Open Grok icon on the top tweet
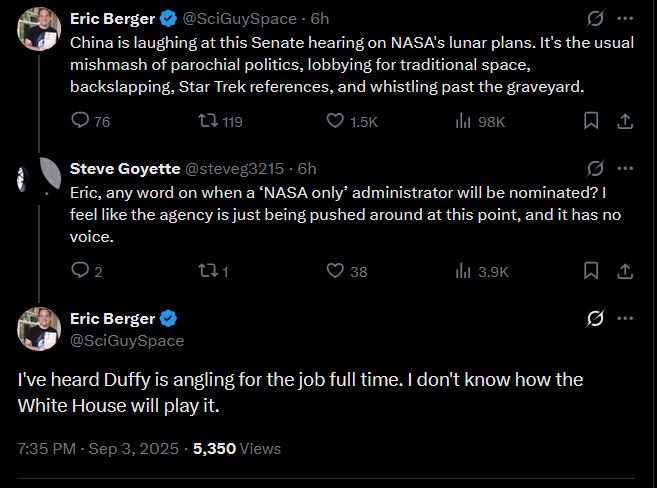This screenshot has width=657, height=488. coord(595,19)
